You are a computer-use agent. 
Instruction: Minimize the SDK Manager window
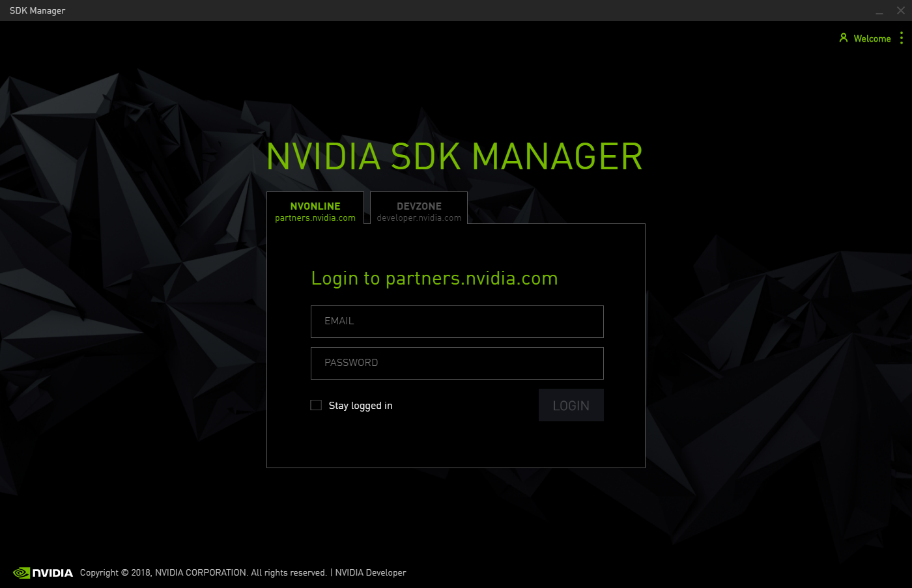coord(879,11)
